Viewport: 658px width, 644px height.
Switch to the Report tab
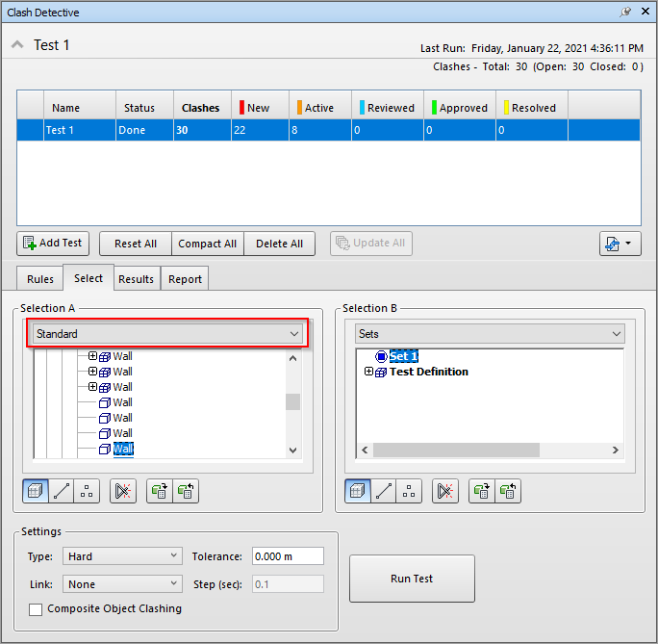tap(185, 279)
